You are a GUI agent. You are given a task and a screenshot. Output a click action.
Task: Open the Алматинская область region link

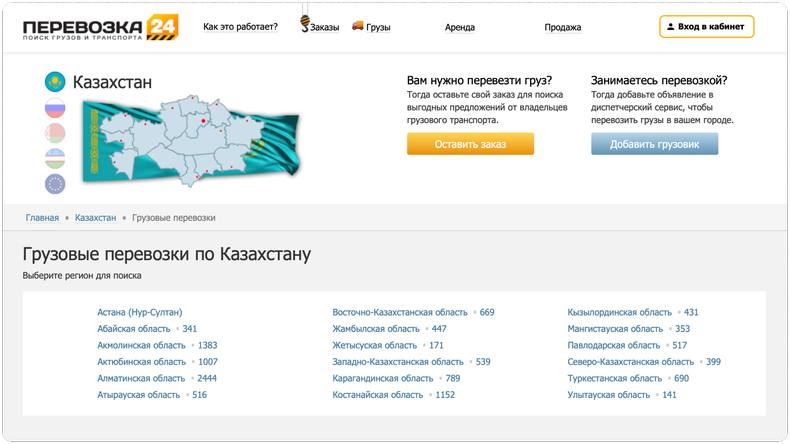click(141, 378)
